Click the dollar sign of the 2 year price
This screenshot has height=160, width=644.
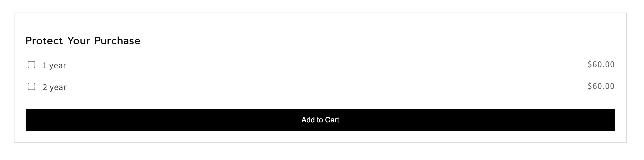590,86
